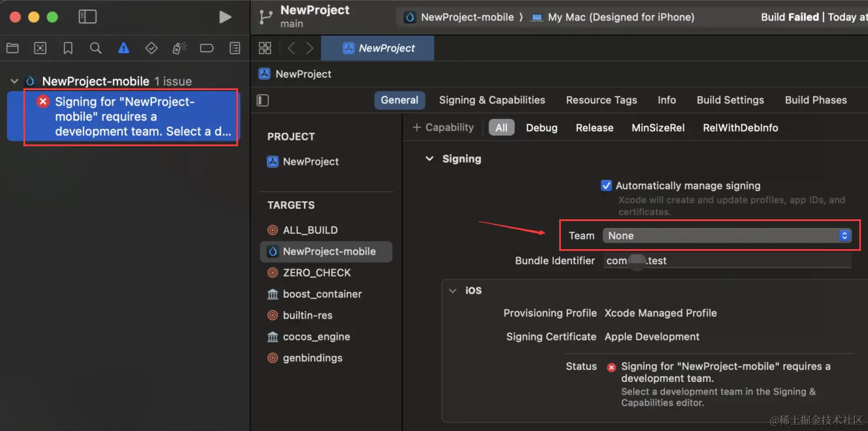Select the Debug configuration filter
The width and height of the screenshot is (868, 431).
(x=541, y=127)
